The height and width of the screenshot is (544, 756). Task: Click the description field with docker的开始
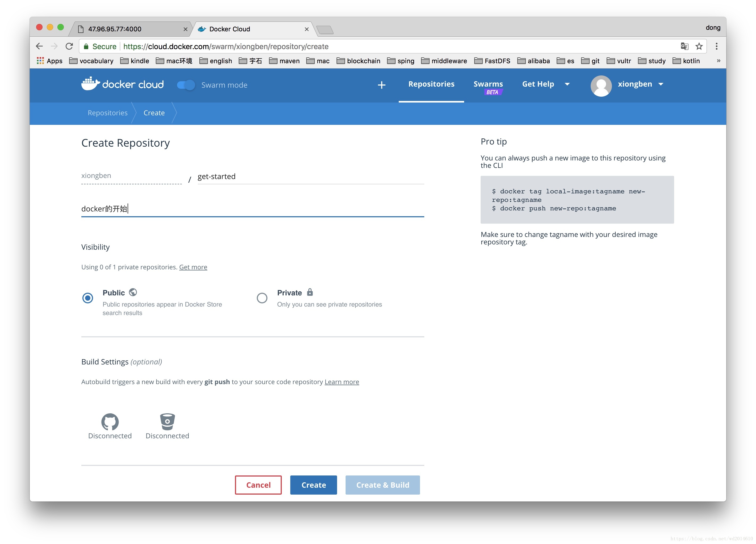tap(252, 209)
